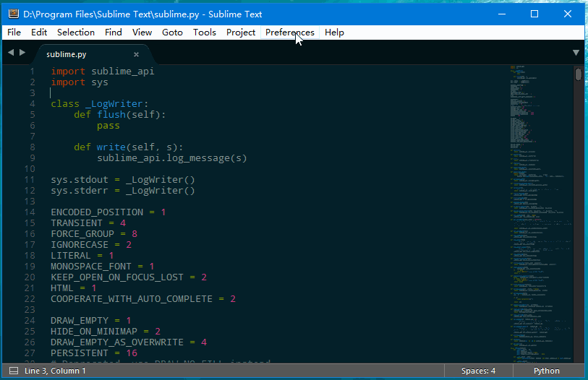Open the tab list dropdown arrow
Viewport: 588px width, 380px height.
(576, 53)
